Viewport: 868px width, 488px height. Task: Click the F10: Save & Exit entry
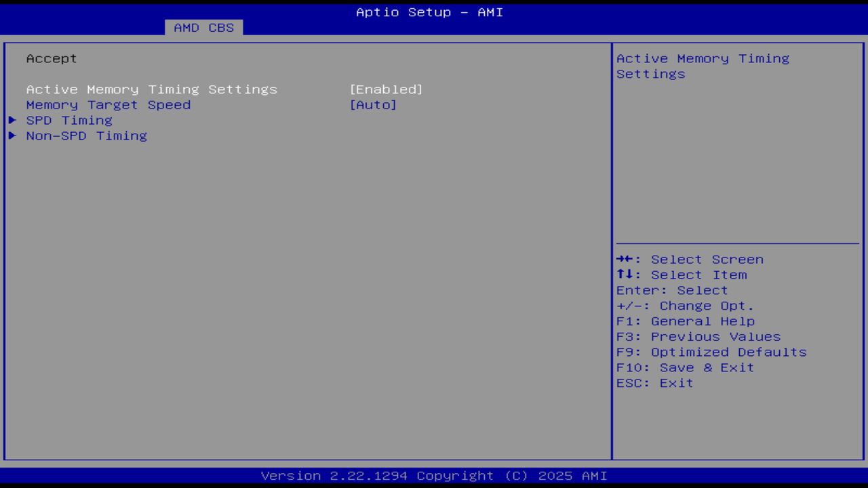[685, 367]
